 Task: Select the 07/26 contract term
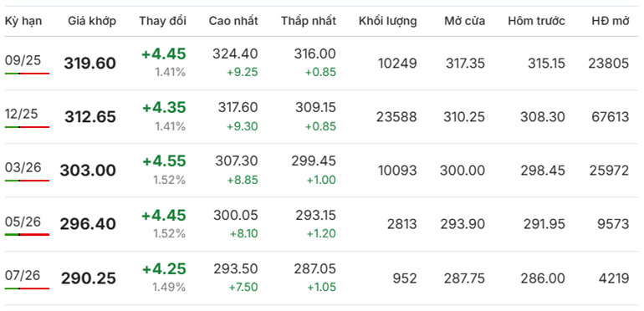coord(23,275)
